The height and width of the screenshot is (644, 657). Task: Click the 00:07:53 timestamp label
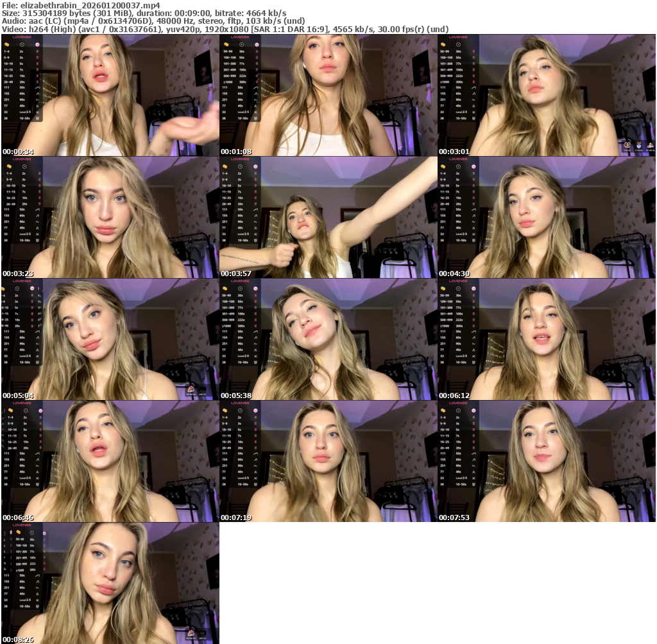pyautogui.click(x=454, y=517)
